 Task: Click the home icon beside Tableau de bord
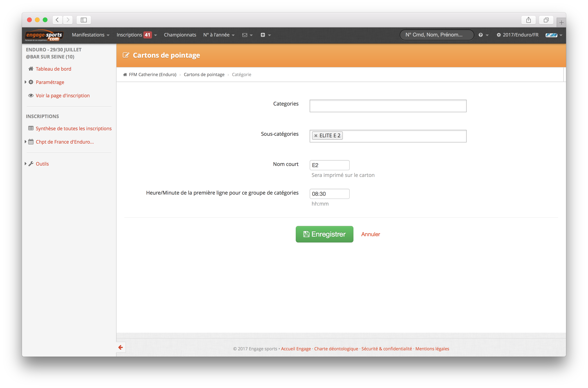point(31,68)
